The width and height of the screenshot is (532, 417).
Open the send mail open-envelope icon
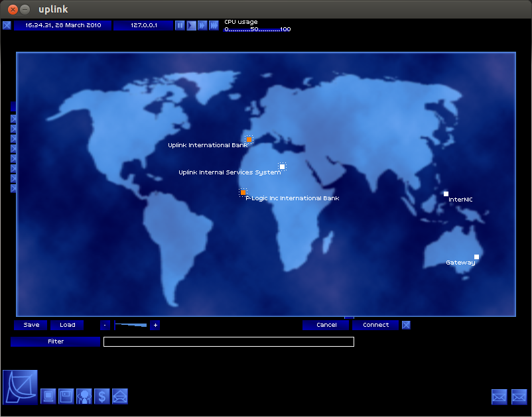click(120, 396)
